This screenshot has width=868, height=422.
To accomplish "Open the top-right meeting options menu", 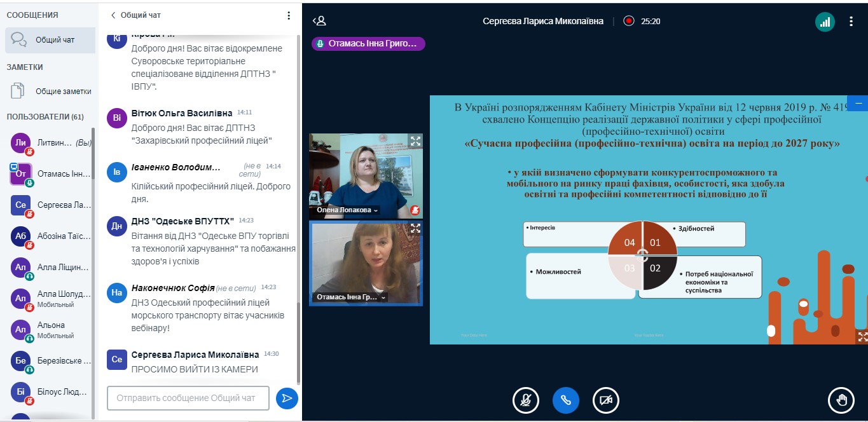I will click(x=851, y=22).
